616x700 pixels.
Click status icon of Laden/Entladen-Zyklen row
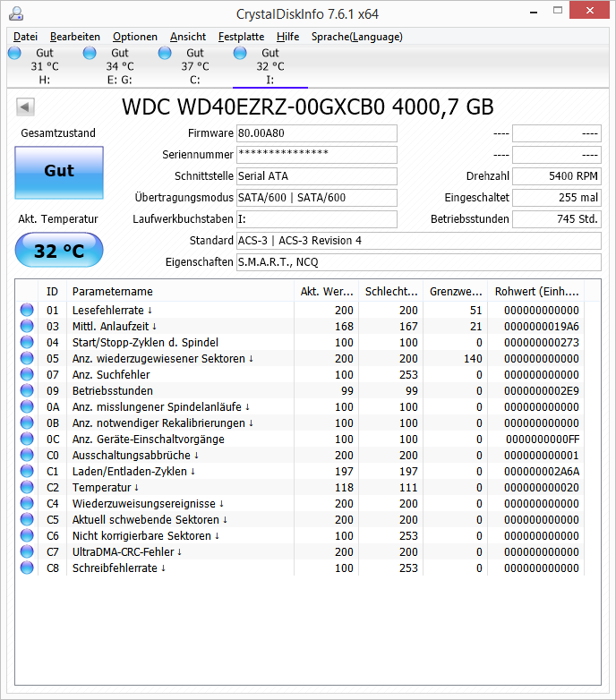[x=27, y=471]
